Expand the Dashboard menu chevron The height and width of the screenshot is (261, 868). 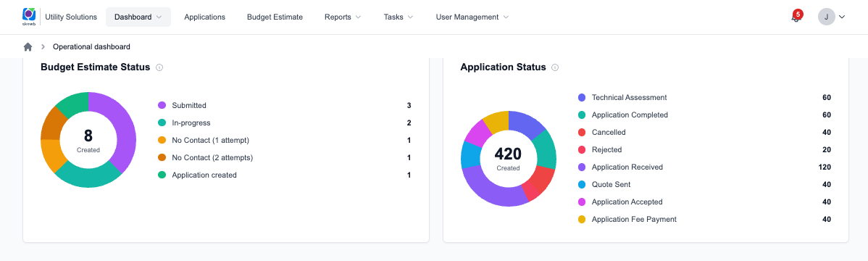point(159,17)
